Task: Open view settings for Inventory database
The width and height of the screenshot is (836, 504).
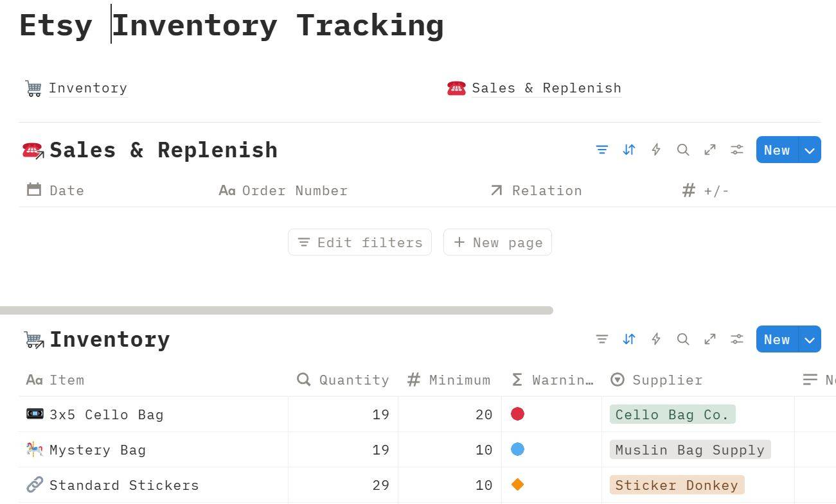Action: pos(737,340)
